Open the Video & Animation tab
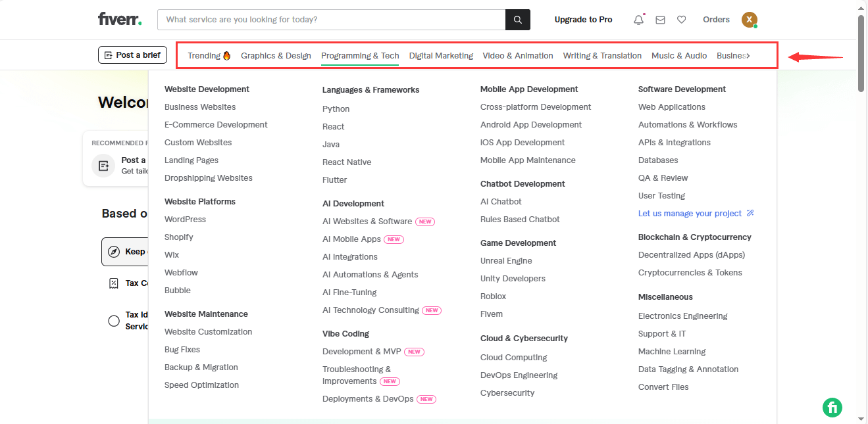This screenshot has width=868, height=424. click(518, 56)
